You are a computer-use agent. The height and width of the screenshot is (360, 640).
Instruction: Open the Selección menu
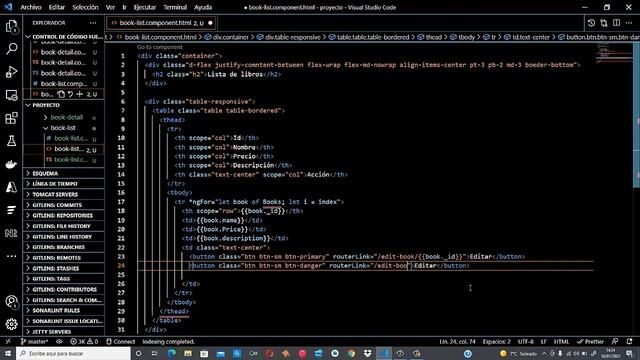coord(85,7)
